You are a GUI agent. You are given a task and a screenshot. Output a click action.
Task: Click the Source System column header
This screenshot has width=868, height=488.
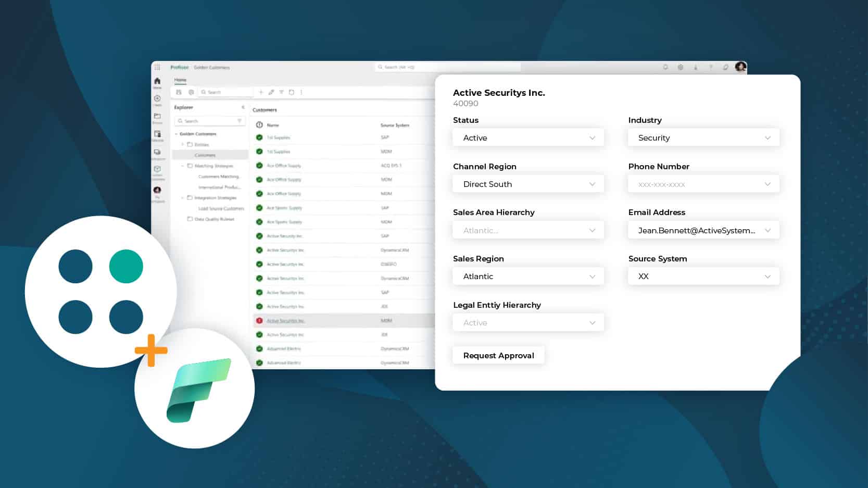395,125
